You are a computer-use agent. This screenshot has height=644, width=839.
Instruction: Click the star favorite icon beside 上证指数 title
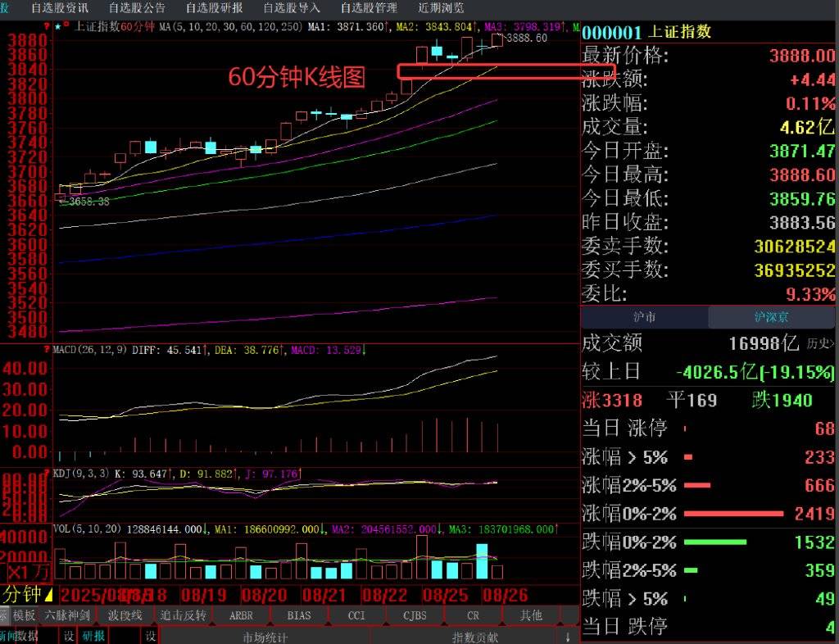57,25
